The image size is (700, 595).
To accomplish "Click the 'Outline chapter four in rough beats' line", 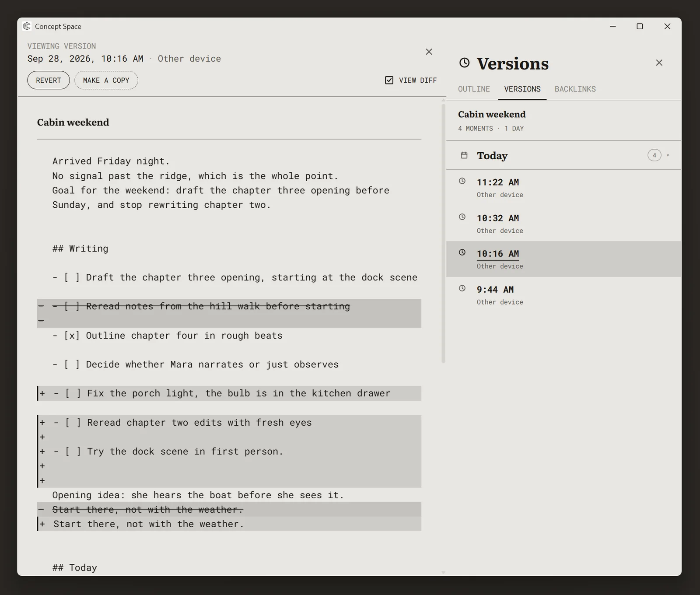I will click(168, 336).
